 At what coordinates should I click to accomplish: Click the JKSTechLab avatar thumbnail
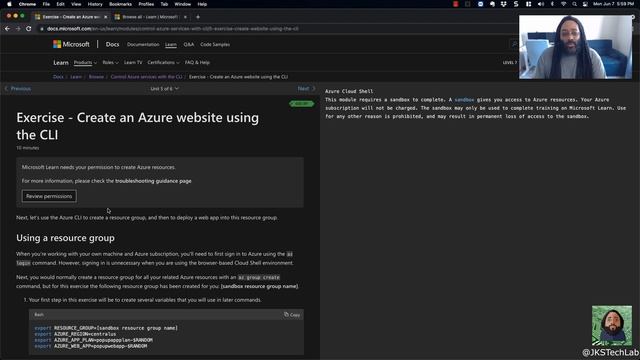(612, 326)
